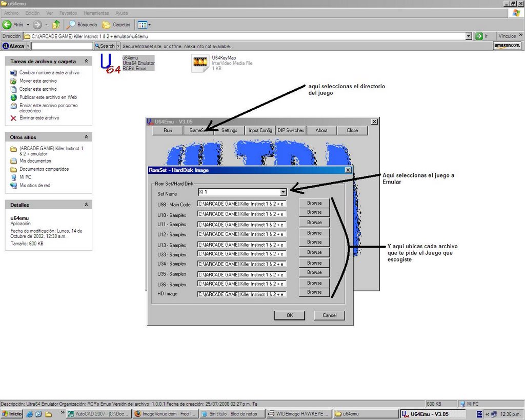Click the Alexa logo button

point(13,46)
